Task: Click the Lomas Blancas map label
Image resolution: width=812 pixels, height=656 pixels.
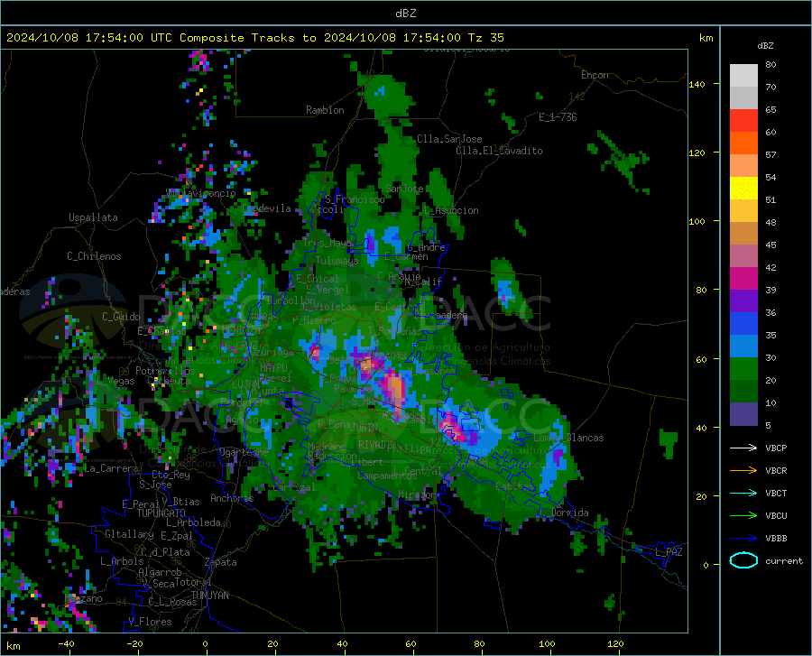Action: (x=568, y=438)
